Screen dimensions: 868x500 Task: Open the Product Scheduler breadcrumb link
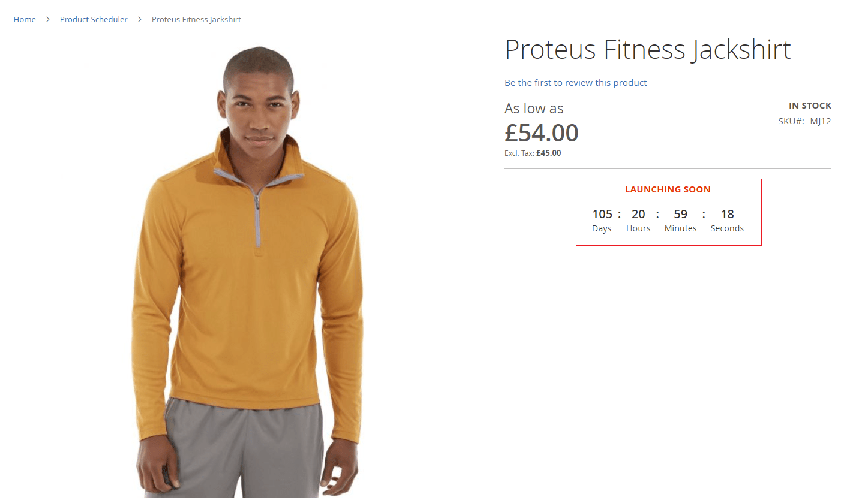click(94, 20)
